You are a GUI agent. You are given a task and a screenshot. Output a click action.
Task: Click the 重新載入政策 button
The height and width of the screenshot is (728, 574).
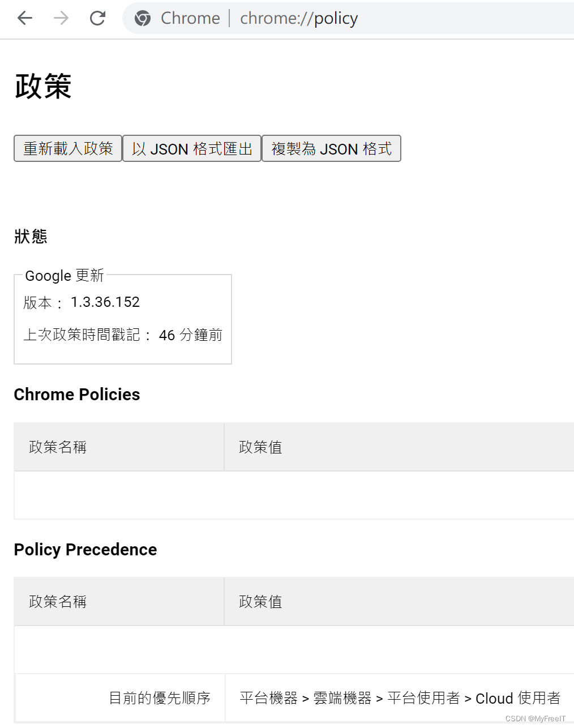(x=68, y=148)
